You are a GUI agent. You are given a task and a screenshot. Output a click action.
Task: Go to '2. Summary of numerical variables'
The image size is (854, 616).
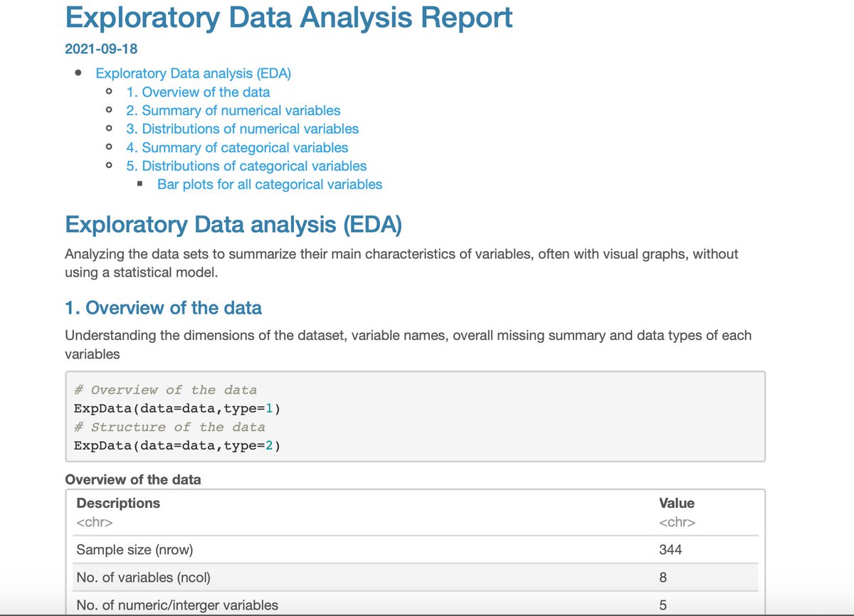pos(233,110)
